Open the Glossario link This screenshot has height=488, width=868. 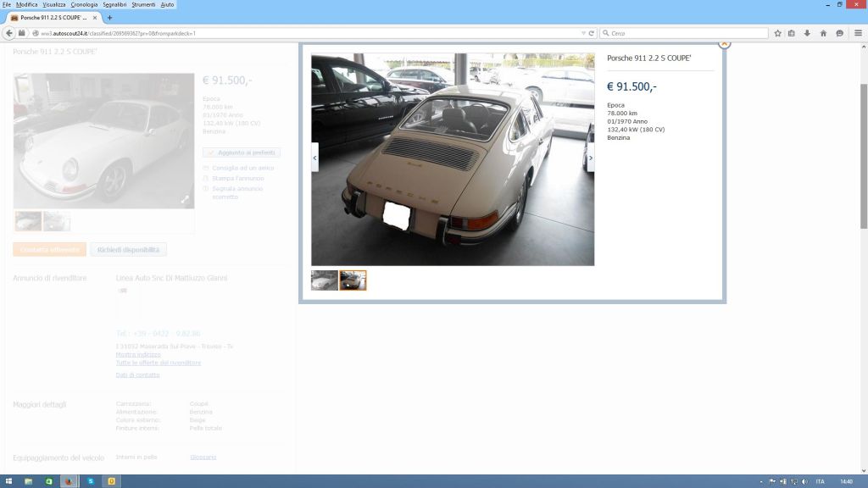(203, 457)
